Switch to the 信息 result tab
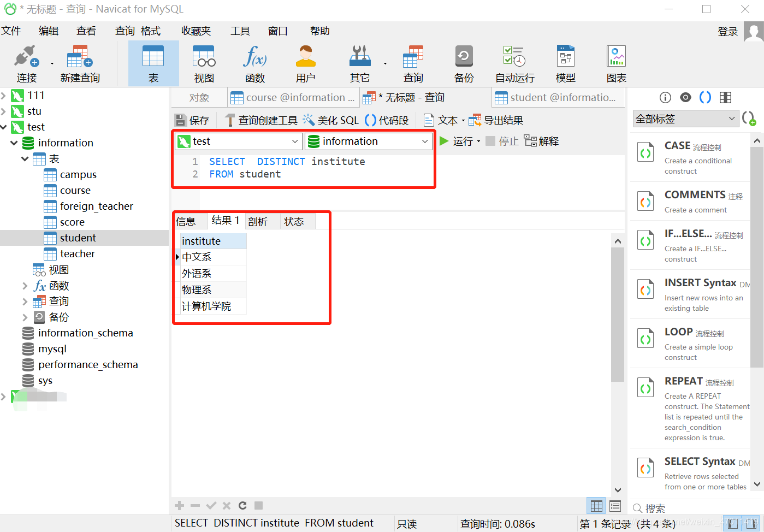This screenshot has width=764, height=532. [186, 221]
